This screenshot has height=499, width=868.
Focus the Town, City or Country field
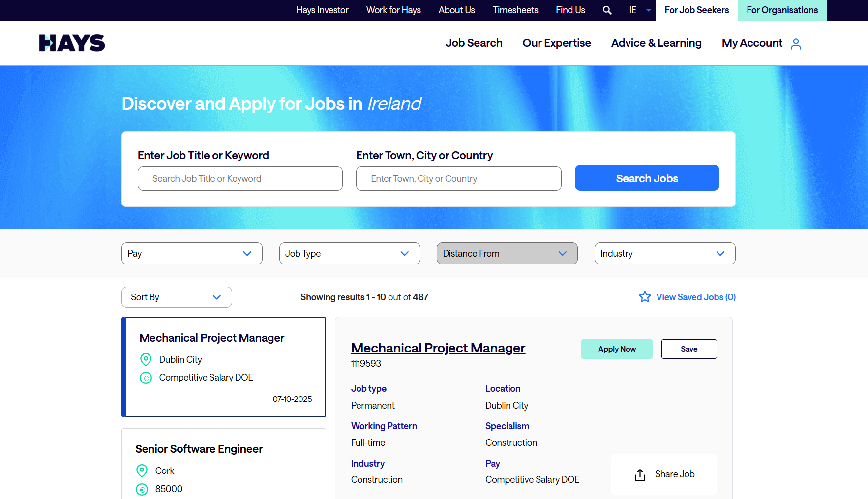pyautogui.click(x=458, y=178)
